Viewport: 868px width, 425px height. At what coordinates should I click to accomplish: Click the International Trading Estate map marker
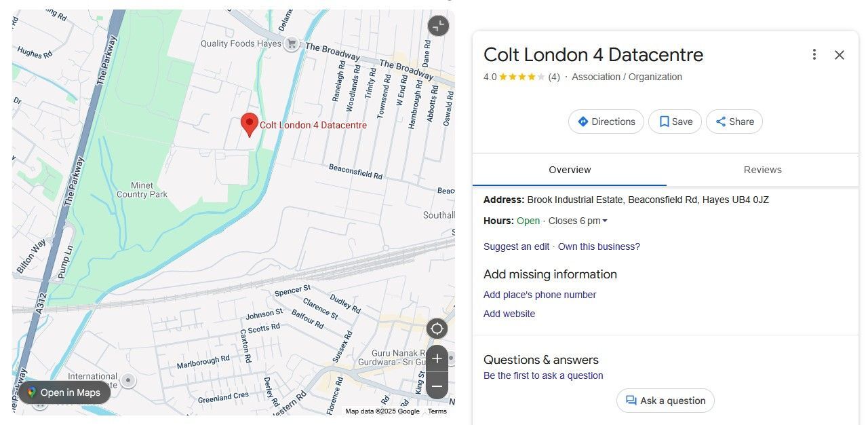127,380
